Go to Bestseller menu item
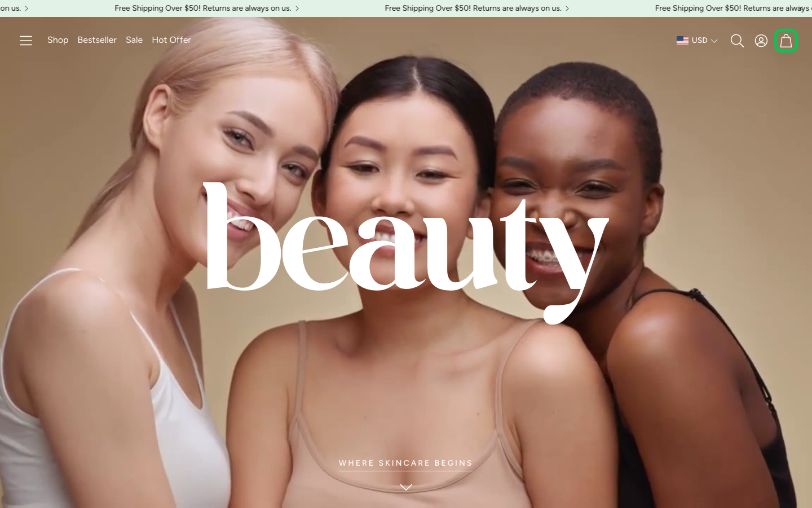 pos(97,40)
